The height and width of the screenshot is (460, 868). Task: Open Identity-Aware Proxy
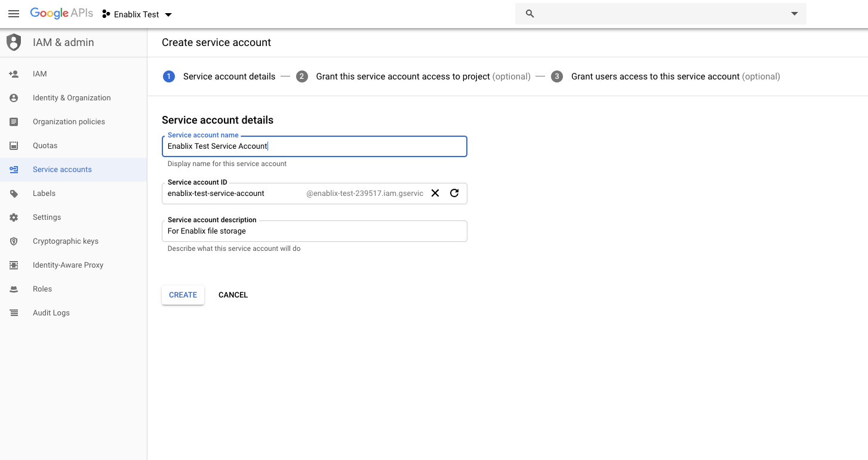coord(73,265)
